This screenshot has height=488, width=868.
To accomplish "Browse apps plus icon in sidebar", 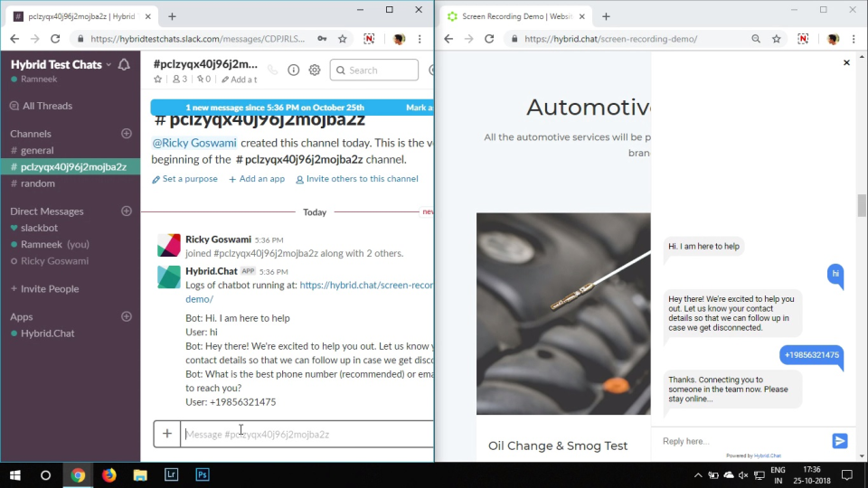I will click(127, 316).
